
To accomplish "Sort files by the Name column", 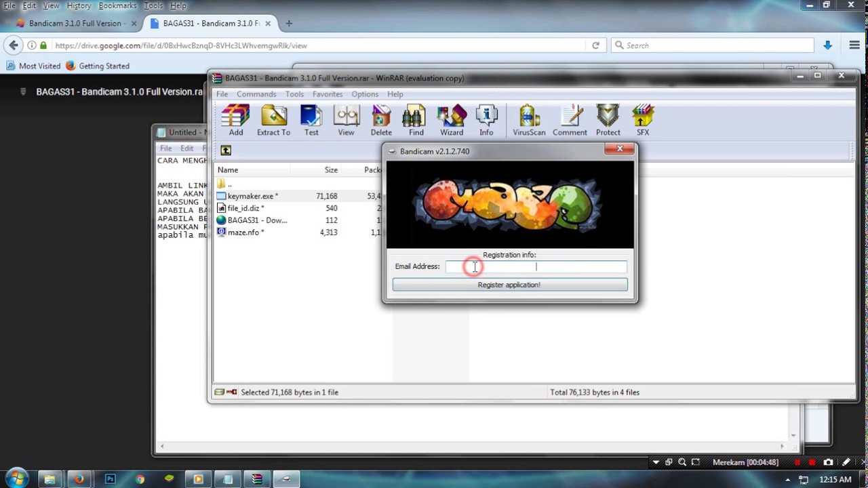I will [228, 170].
